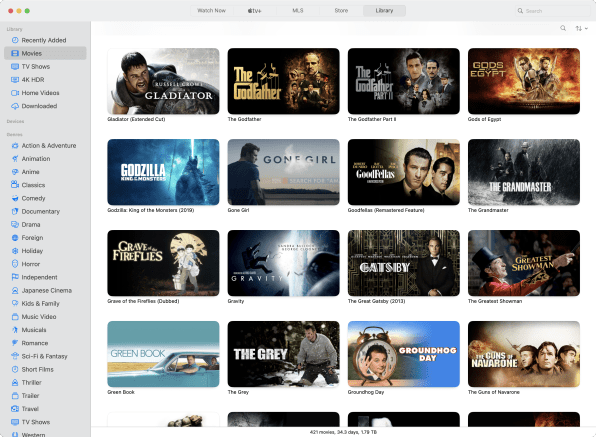Select the Trailer genre icon

pos(15,396)
